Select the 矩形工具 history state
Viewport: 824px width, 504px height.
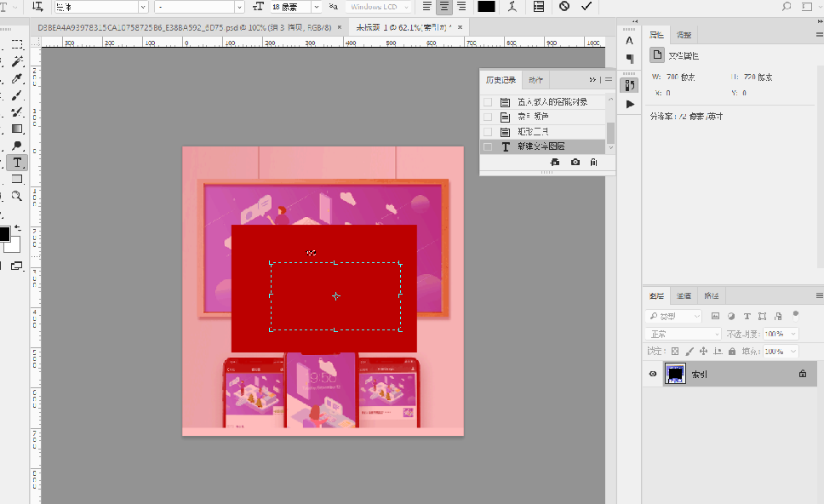coord(534,132)
